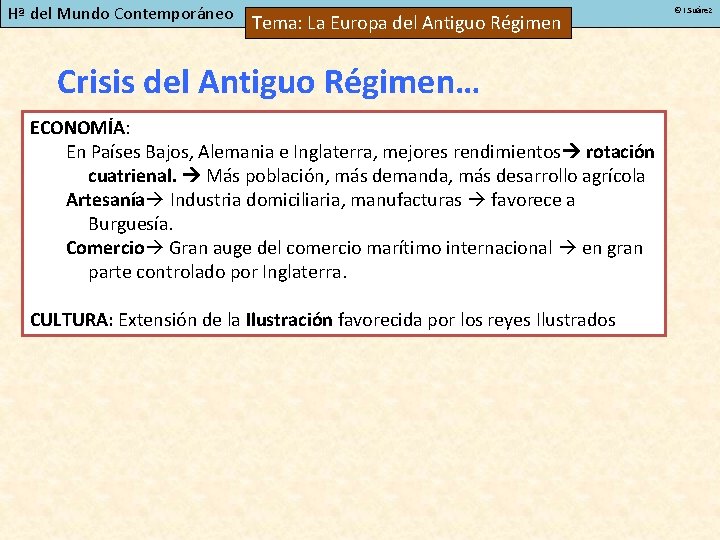This screenshot has width=720, height=540.
Task: Click the bold word 'Ilustración'
Action: pyautogui.click(x=289, y=320)
